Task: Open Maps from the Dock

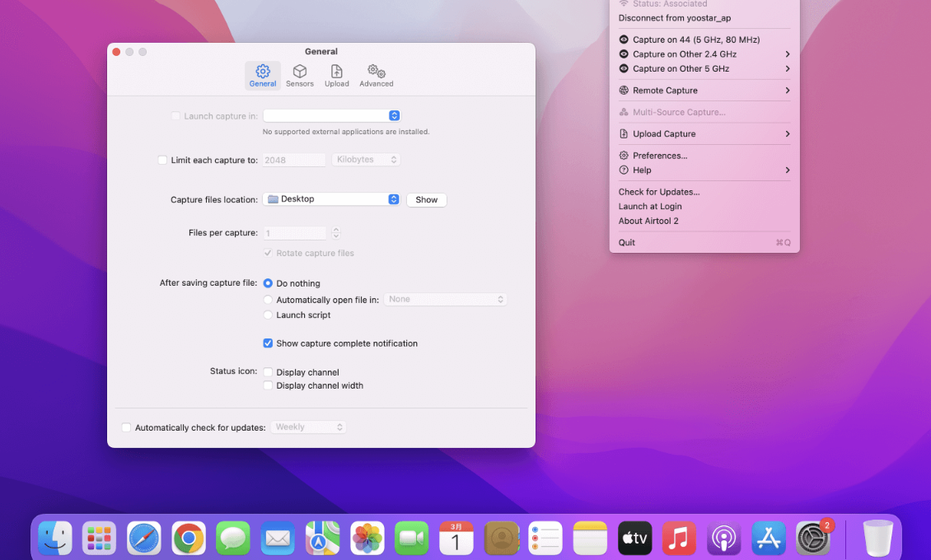Action: pos(322,538)
